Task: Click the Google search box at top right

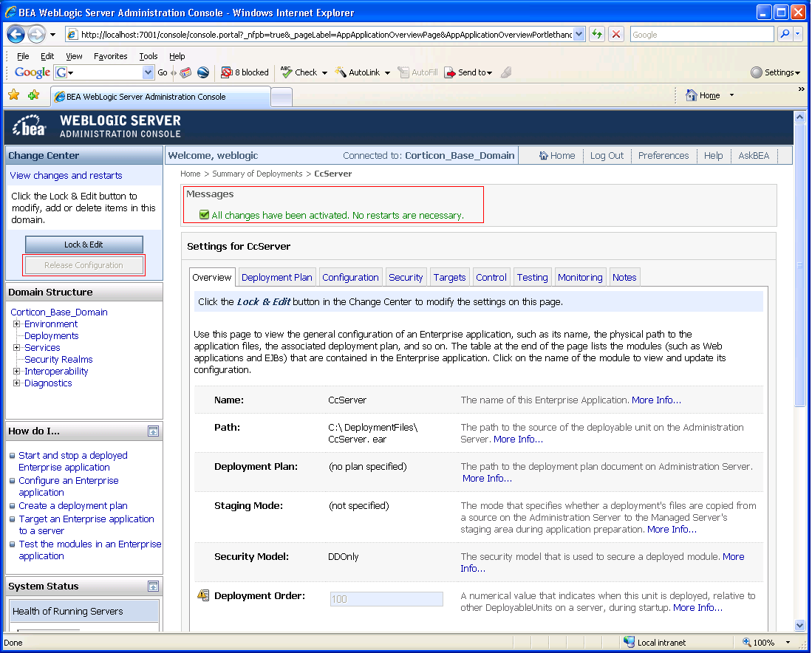Action: 702,34
